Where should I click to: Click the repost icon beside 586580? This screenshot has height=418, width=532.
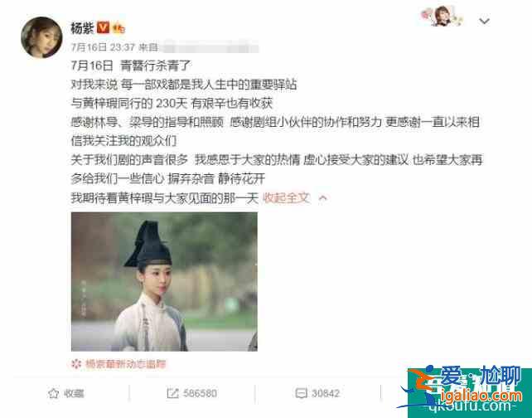click(x=172, y=394)
